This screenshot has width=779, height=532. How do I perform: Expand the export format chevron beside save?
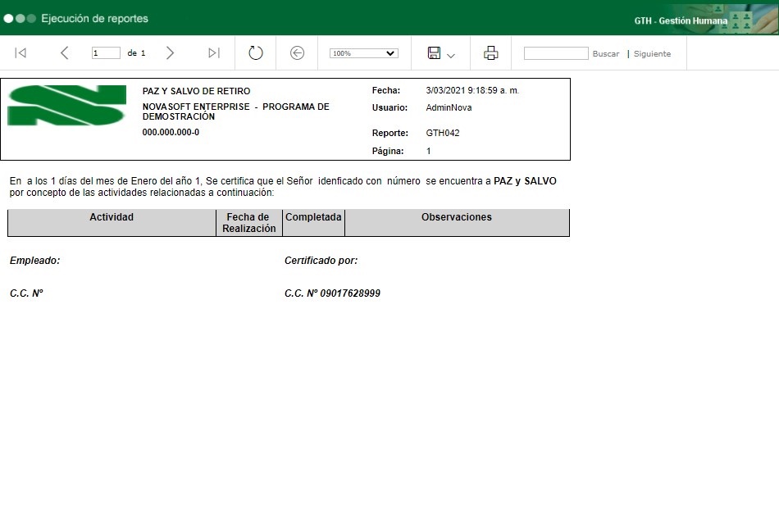(x=451, y=55)
